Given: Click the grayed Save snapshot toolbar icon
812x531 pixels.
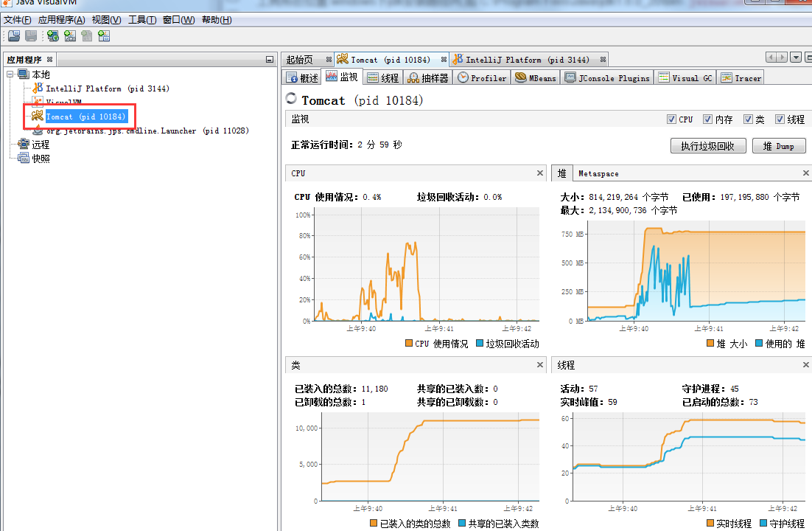Looking at the screenshot, I should 31,36.
